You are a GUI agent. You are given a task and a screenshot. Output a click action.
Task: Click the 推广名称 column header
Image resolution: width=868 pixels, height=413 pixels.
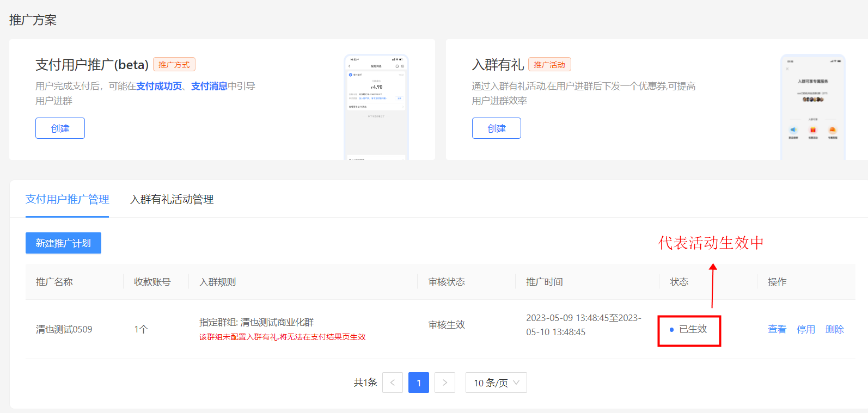pyautogui.click(x=54, y=282)
